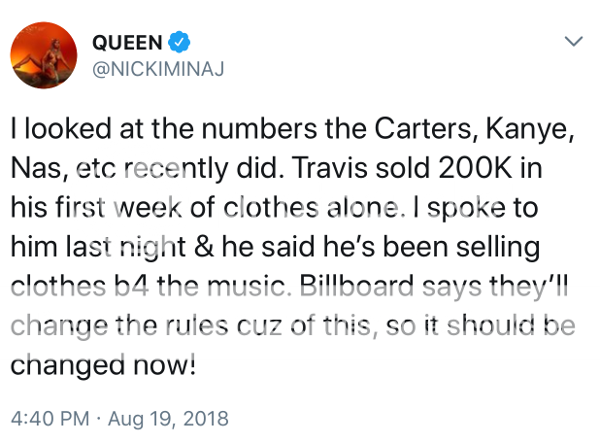Open the tweet options chevron
Screen dimensions: 600x443
pos(573,42)
